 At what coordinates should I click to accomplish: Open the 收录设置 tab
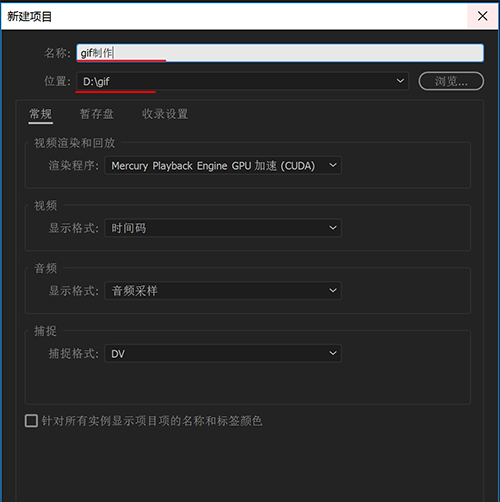165,114
